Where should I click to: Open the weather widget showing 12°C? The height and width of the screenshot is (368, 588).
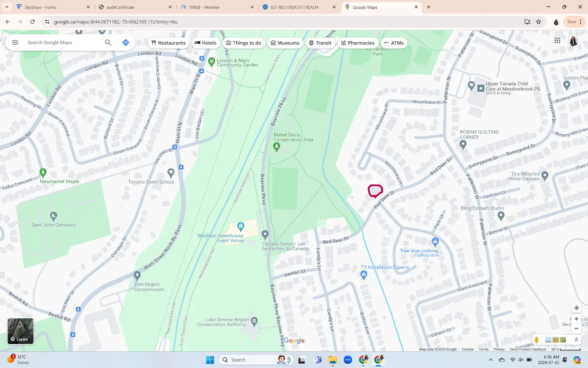click(x=18, y=360)
